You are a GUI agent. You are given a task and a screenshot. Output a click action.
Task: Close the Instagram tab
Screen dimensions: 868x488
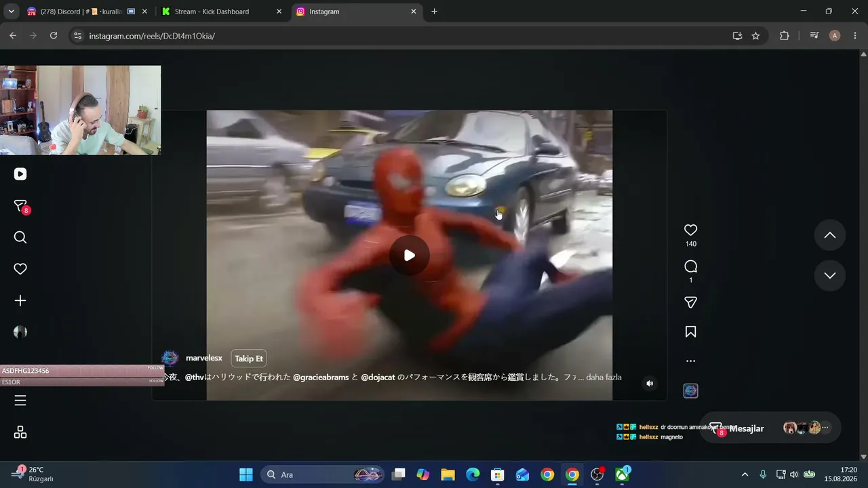414,12
